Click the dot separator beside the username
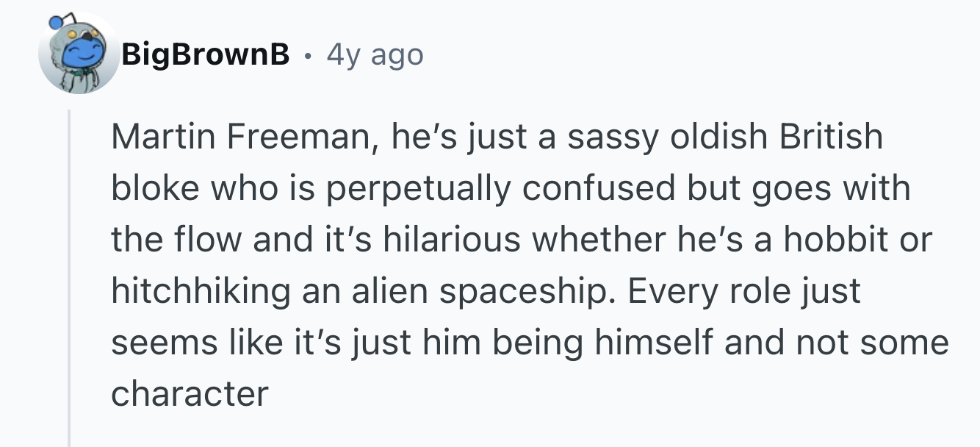Viewport: 980px width, 447px height. tap(309, 54)
